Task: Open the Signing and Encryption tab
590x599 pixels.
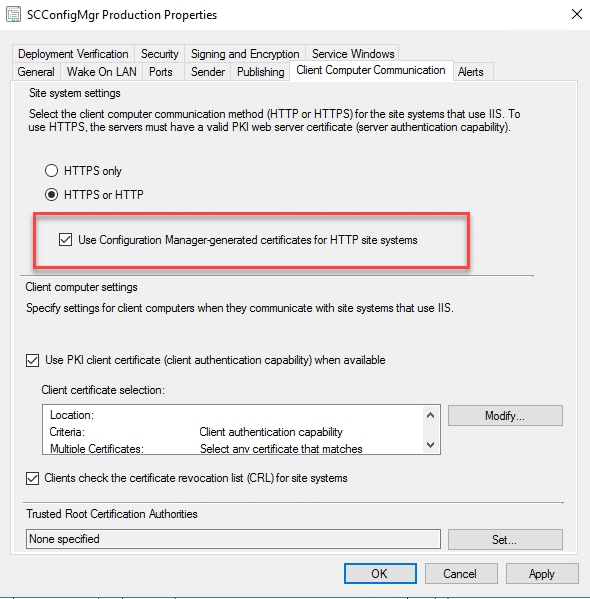Action: pos(245,54)
